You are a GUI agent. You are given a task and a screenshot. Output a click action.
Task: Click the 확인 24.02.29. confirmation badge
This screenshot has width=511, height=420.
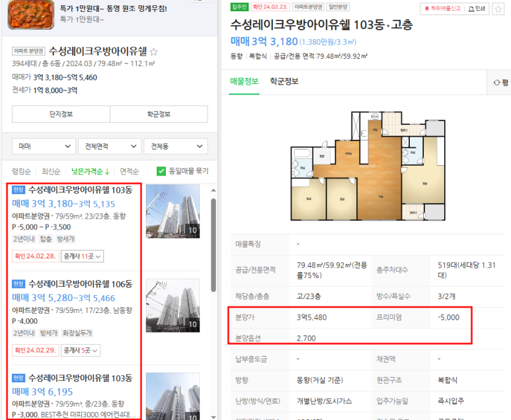tap(36, 350)
